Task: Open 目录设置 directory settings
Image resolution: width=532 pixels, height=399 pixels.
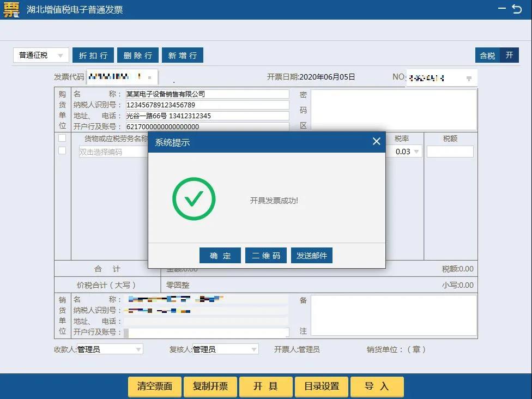Action: coord(322,386)
